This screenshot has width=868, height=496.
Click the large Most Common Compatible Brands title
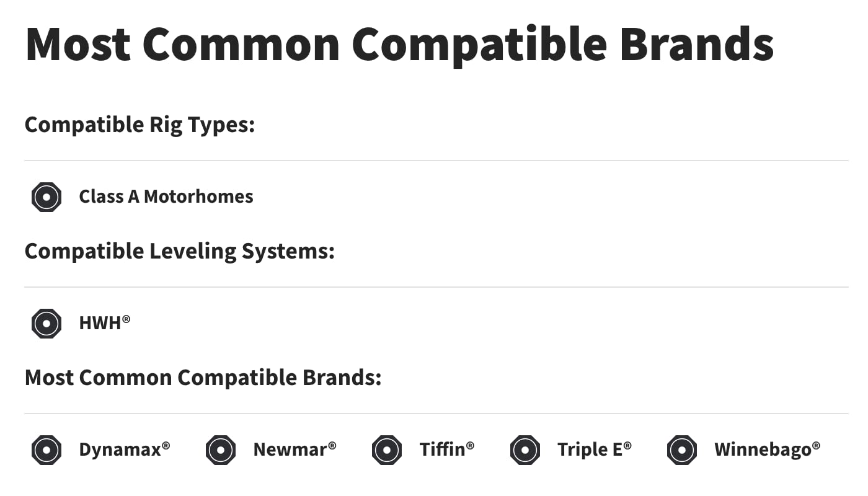[x=399, y=43]
